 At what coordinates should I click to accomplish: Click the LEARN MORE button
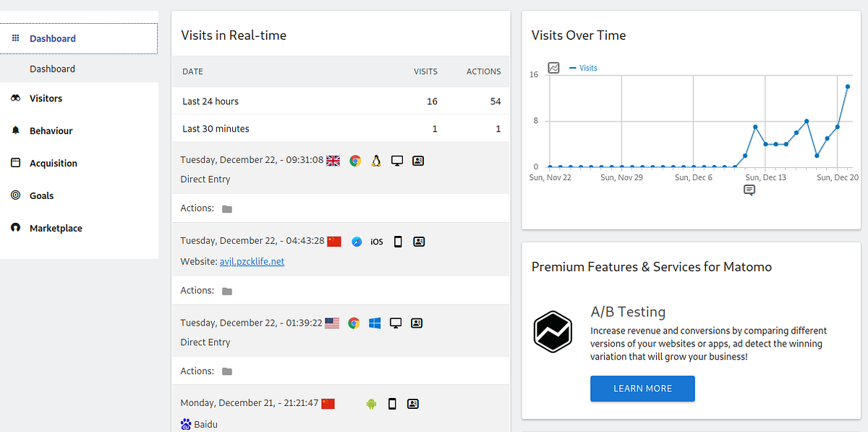(642, 389)
